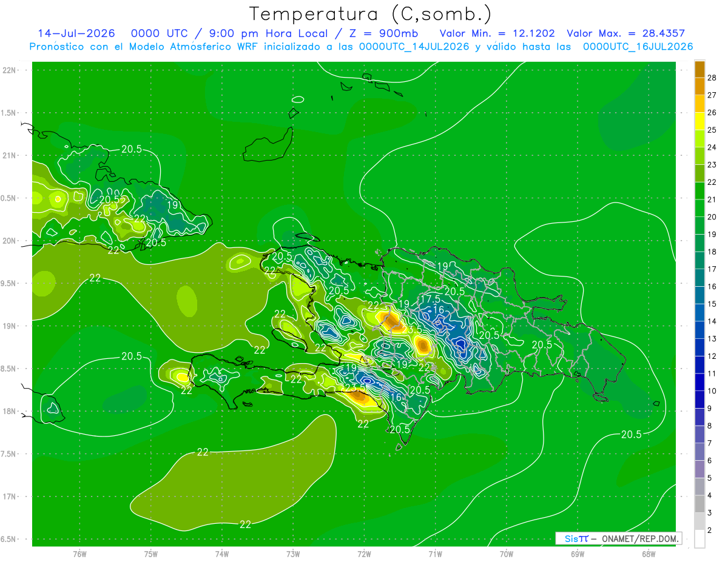Click the longitude axis label '73W'
This screenshot has height=562, width=728.
pos(293,555)
